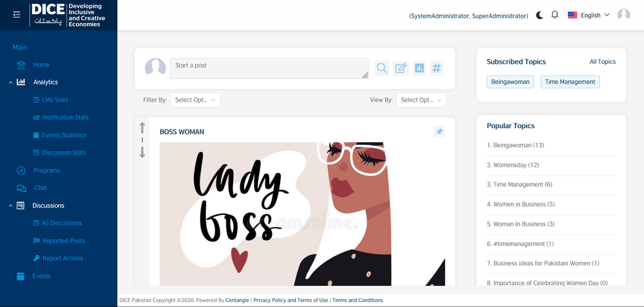Select popular topic Woman In Business (3)

click(x=521, y=224)
